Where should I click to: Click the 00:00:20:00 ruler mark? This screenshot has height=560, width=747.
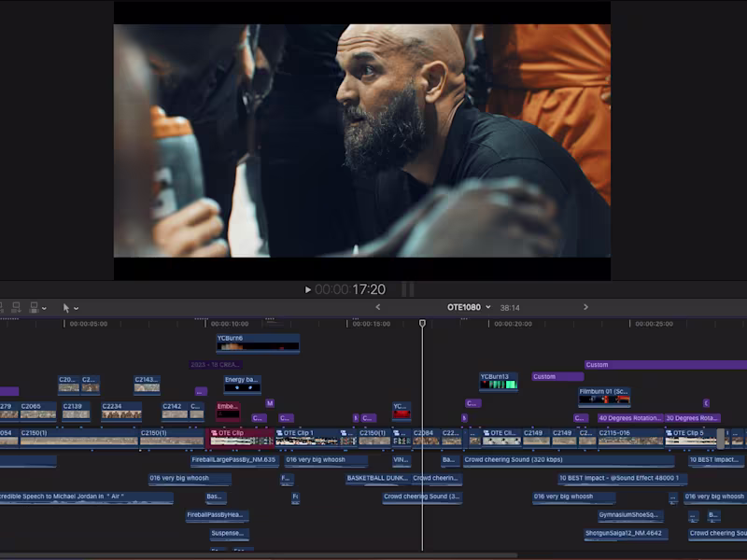[x=512, y=324]
